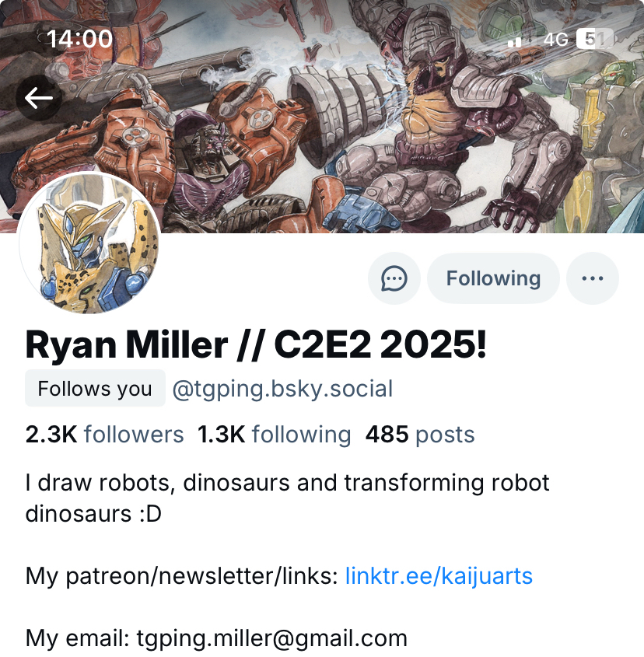
Task: Click the cellular signal strength icon
Action: pos(515,40)
